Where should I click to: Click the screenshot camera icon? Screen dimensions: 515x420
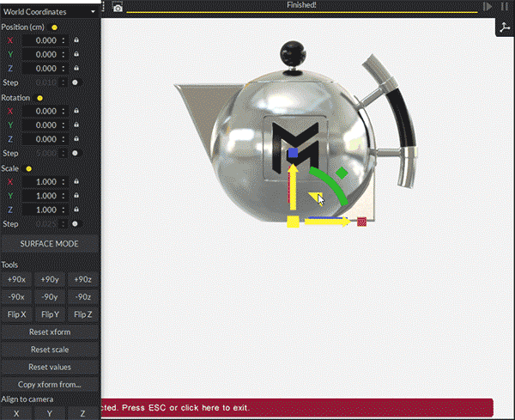point(118,7)
